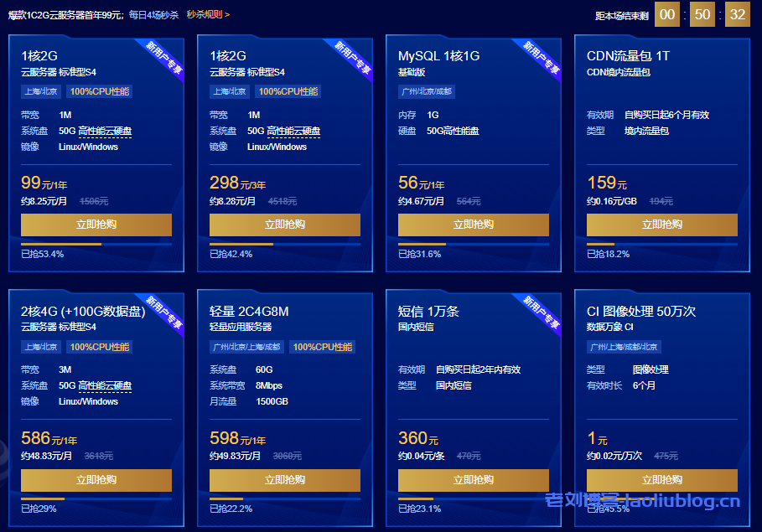Click the 新用户专享 ribbon on MySQL card
Image resolution: width=762 pixels, height=532 pixels.
pyautogui.click(x=541, y=57)
